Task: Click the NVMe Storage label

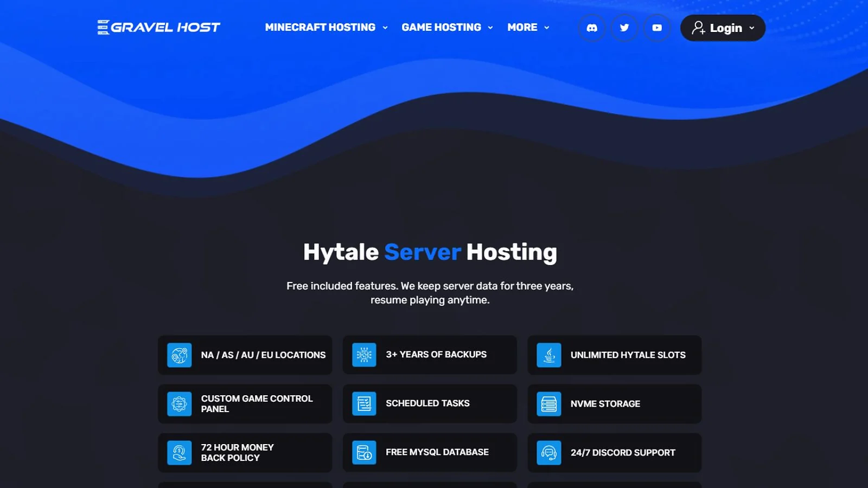Action: pyautogui.click(x=605, y=404)
